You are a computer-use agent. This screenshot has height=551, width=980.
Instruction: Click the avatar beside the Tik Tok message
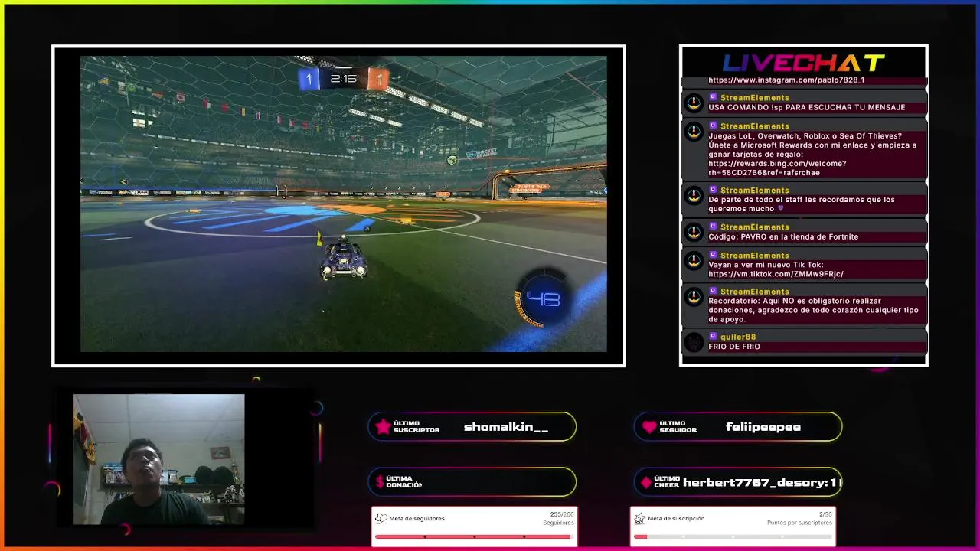[x=694, y=260]
